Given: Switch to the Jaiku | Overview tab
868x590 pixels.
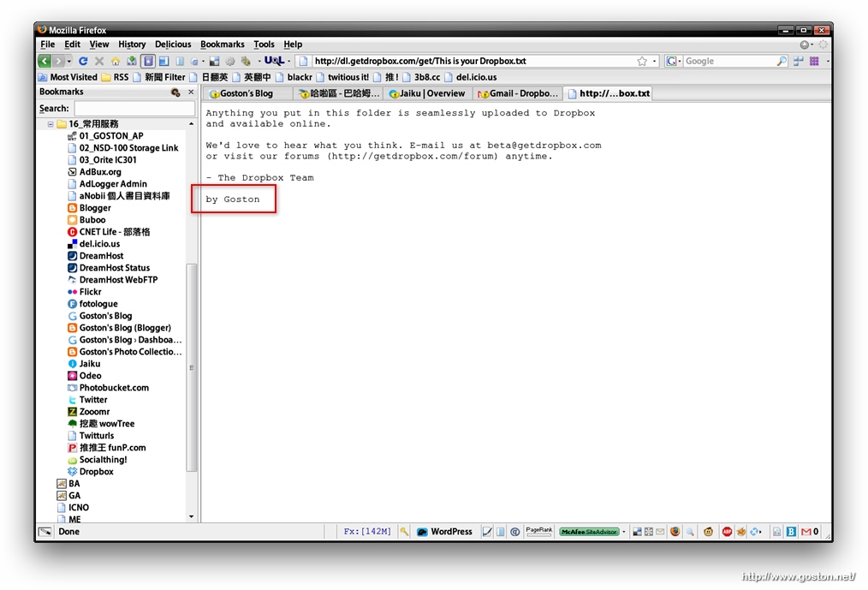Looking at the screenshot, I should pos(427,93).
